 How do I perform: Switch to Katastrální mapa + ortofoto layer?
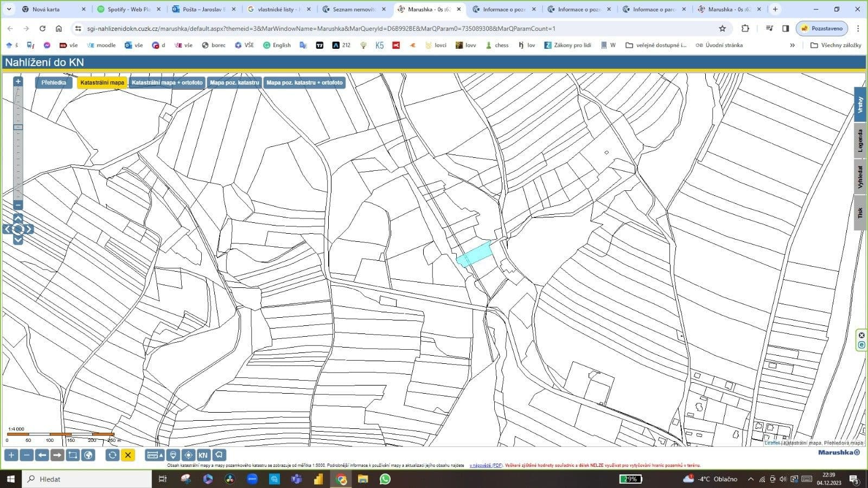point(167,82)
